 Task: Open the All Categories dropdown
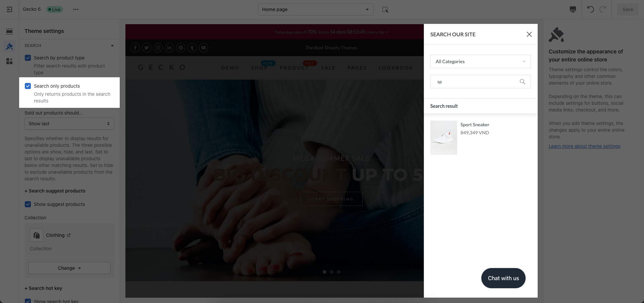tap(480, 61)
